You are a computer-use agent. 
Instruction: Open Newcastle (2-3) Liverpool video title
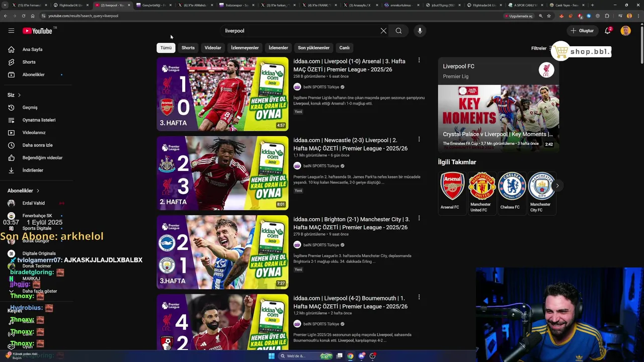(x=351, y=144)
